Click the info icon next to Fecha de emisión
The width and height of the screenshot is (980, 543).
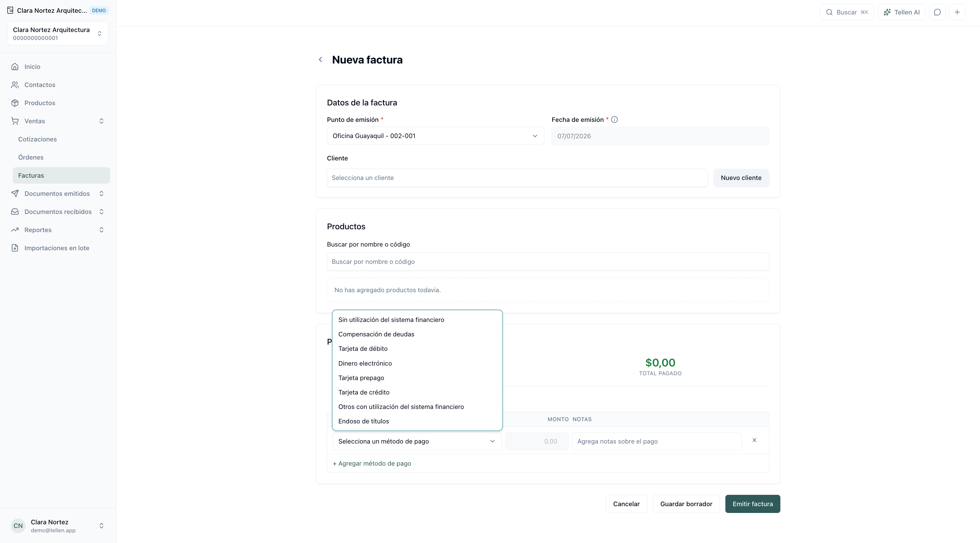(614, 120)
